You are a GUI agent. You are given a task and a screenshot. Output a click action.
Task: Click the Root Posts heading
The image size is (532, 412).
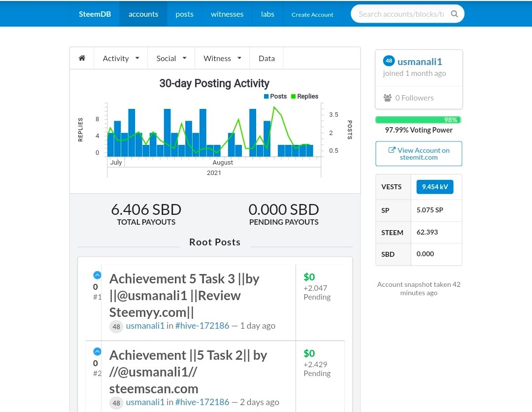point(215,242)
